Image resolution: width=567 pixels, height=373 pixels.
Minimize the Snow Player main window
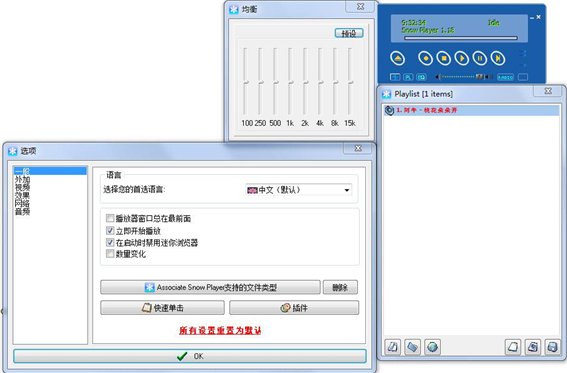[532, 18]
